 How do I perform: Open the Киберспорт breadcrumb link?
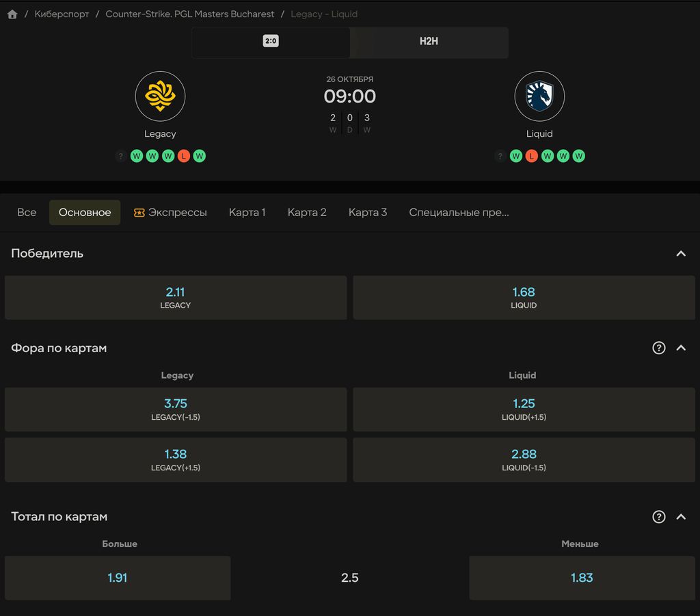(62, 14)
